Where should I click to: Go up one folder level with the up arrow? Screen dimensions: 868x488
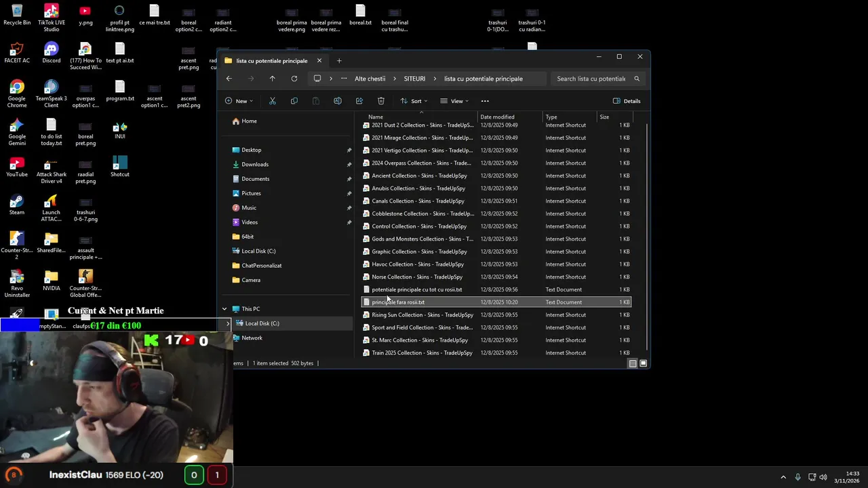[x=272, y=79]
